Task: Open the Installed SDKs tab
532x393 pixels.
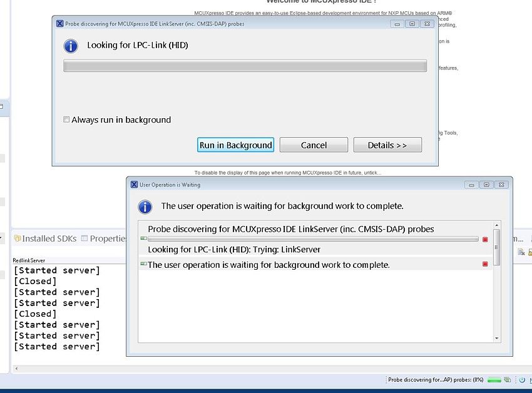Action: click(x=46, y=238)
